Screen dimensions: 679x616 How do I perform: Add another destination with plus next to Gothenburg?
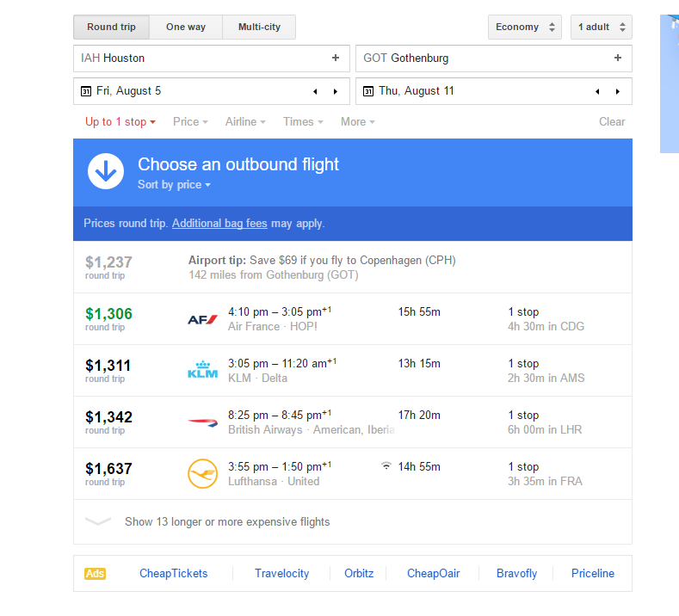[617, 59]
